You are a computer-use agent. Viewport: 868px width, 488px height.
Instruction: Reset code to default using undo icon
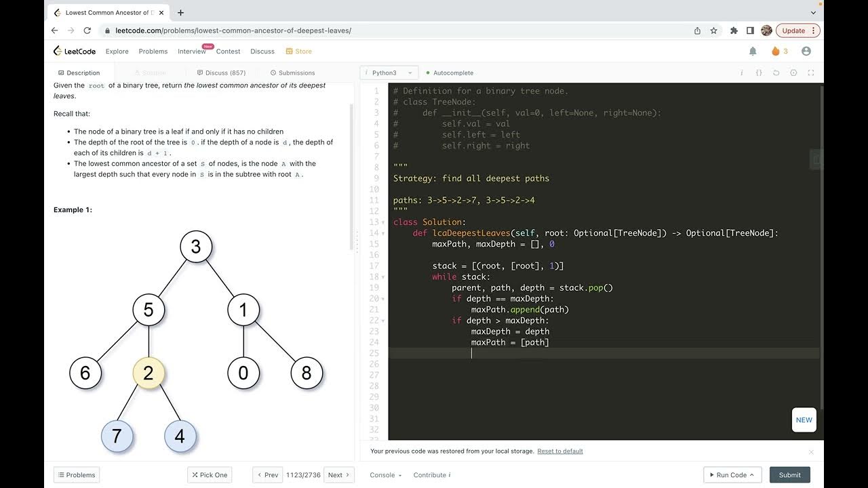pos(776,73)
